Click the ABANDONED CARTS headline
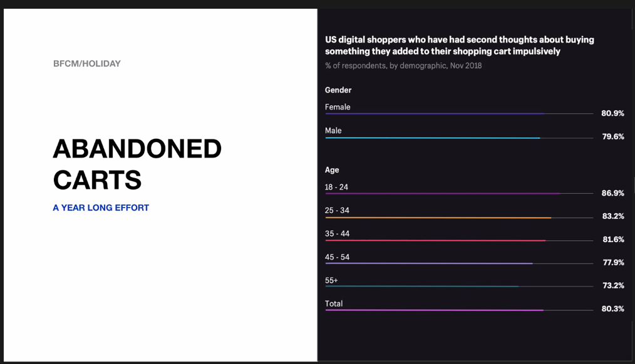The width and height of the screenshot is (635, 364). (137, 164)
